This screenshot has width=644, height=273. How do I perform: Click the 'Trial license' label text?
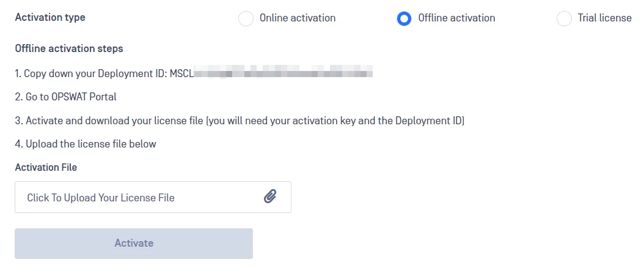pos(604,18)
